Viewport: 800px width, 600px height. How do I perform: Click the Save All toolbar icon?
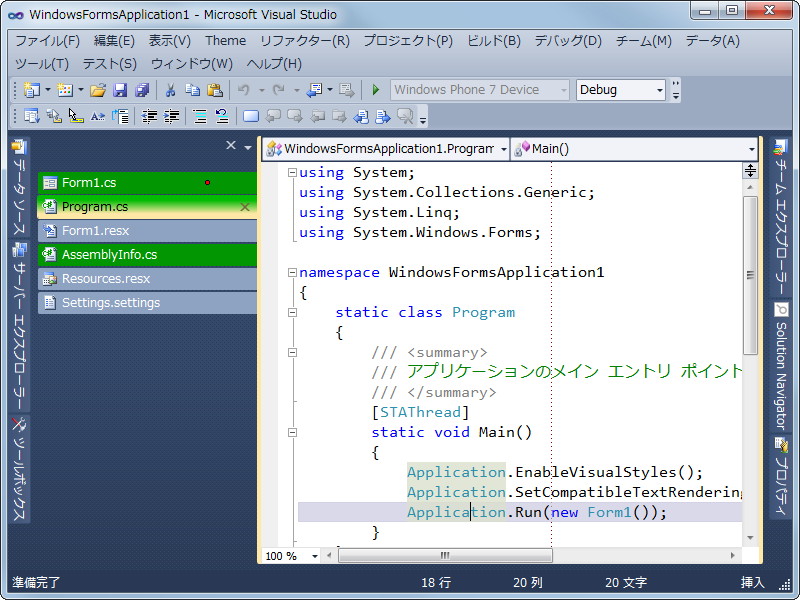tap(141, 90)
